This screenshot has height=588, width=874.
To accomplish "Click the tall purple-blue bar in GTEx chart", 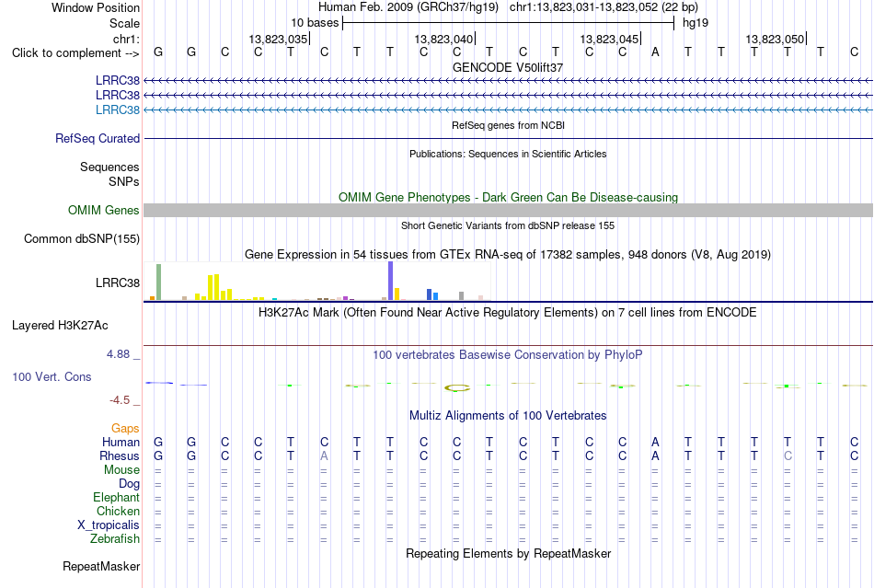I will [391, 281].
